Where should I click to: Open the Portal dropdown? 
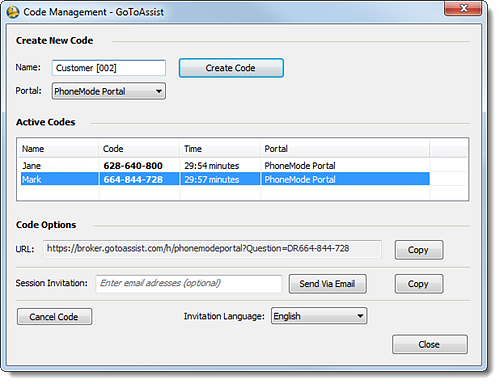(x=109, y=91)
